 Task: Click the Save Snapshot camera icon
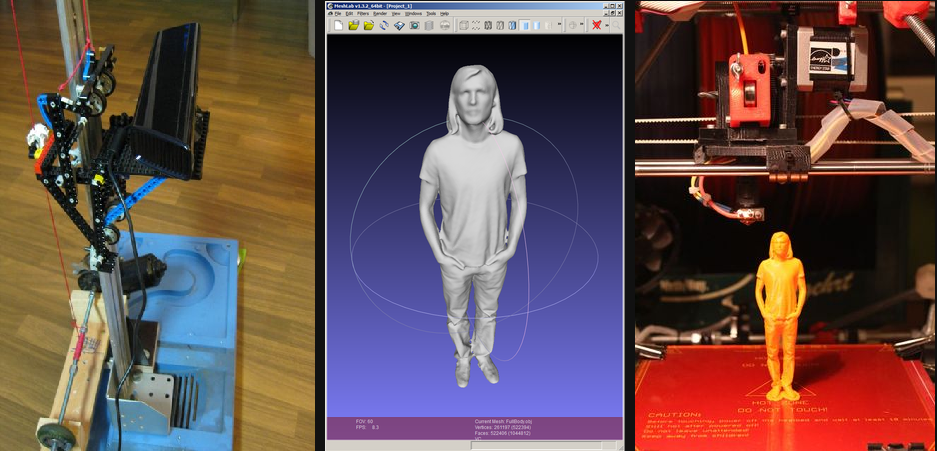coord(414,25)
